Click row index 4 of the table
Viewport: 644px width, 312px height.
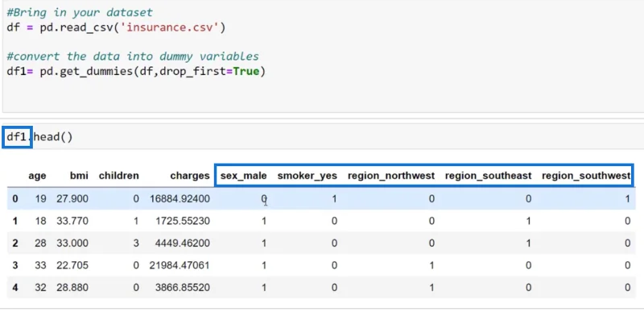pyautogui.click(x=15, y=288)
